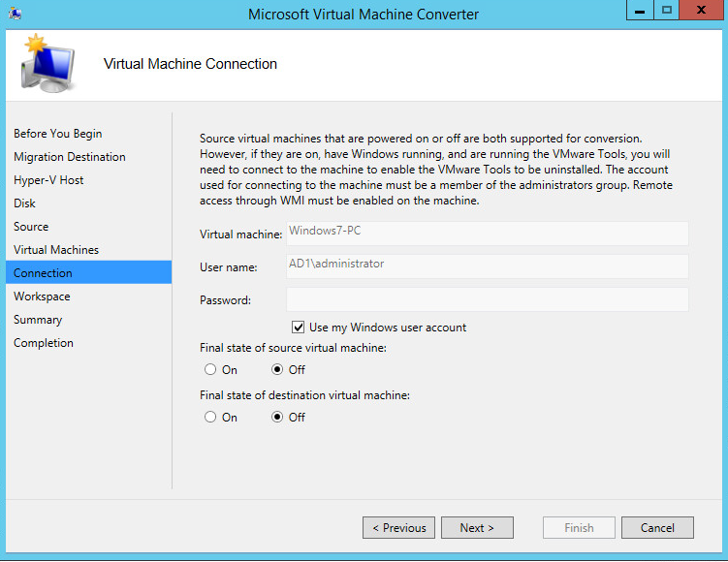Click 'Final state of destination virtual machine' label

tap(304, 395)
